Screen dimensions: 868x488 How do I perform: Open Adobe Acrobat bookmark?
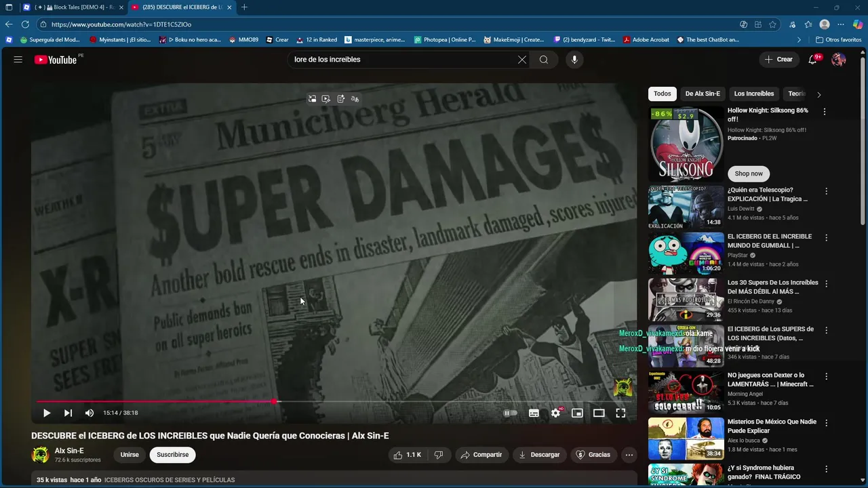tap(646, 40)
